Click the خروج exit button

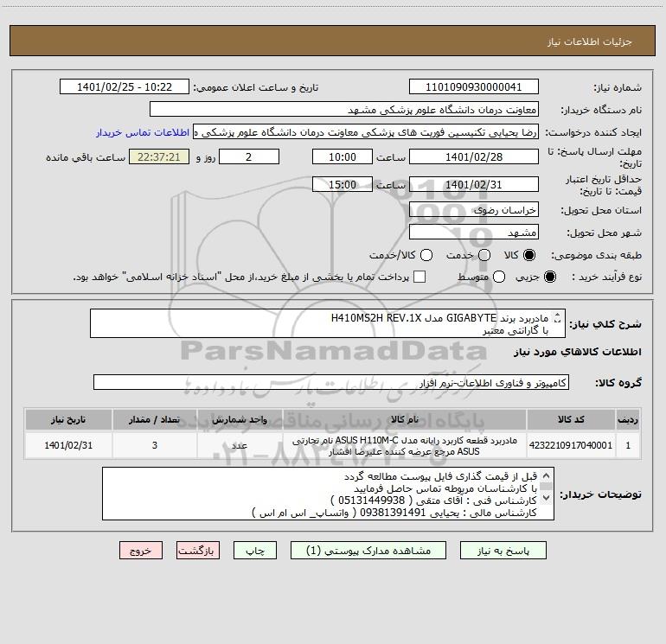(141, 551)
